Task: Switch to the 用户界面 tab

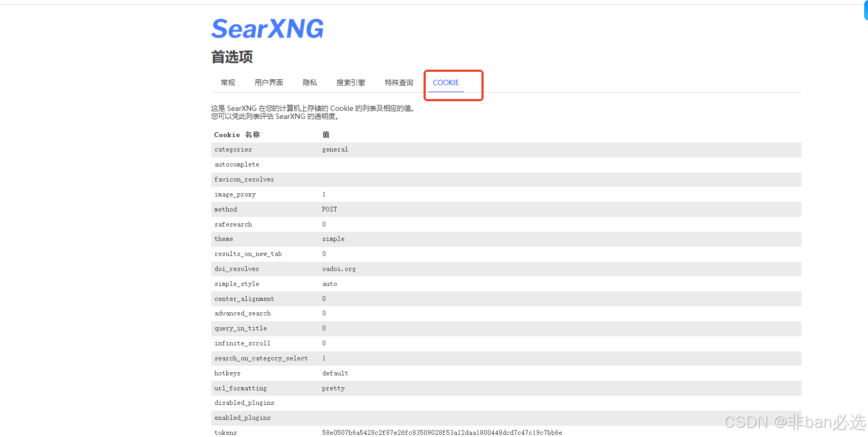Action: pyautogui.click(x=269, y=82)
